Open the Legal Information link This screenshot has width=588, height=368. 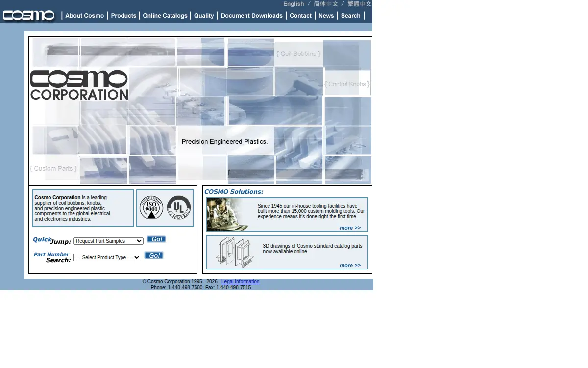[x=240, y=282]
